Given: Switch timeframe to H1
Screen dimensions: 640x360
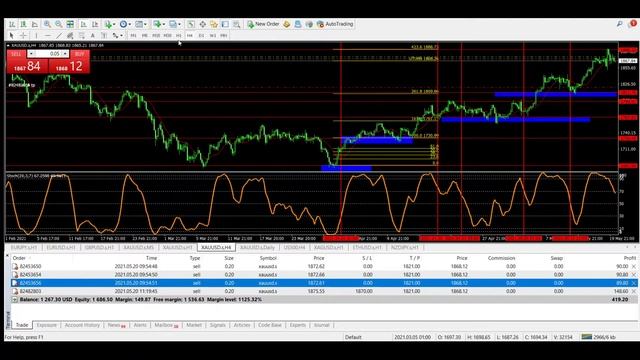Looking at the screenshot, I should pos(178,36).
